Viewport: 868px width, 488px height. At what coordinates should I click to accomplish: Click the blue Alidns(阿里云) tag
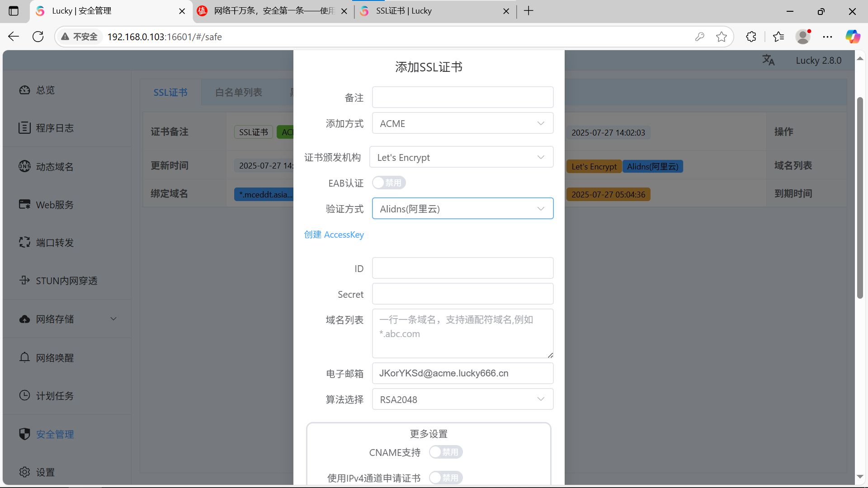tap(652, 166)
